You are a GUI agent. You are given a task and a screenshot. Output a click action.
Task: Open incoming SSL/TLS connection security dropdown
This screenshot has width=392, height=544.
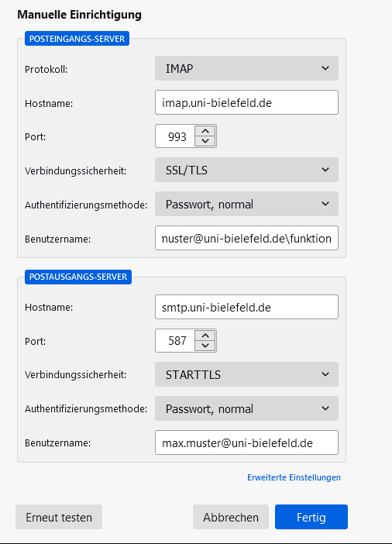246,170
